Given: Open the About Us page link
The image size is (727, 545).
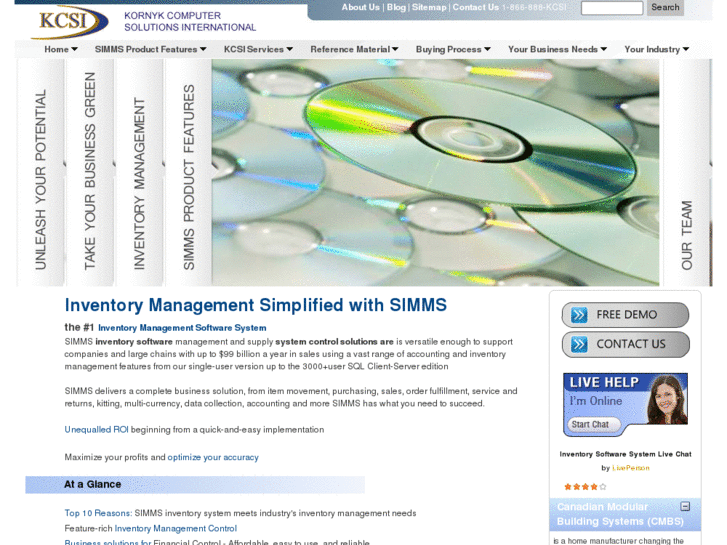Looking at the screenshot, I should click(x=360, y=7).
